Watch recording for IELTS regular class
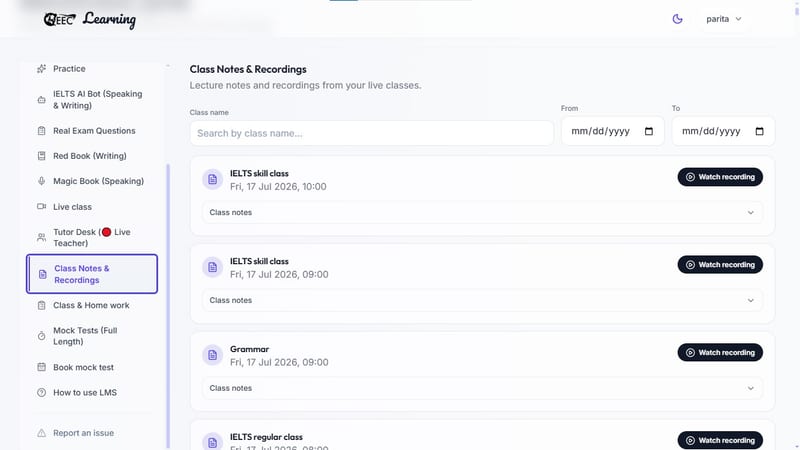 pos(720,440)
